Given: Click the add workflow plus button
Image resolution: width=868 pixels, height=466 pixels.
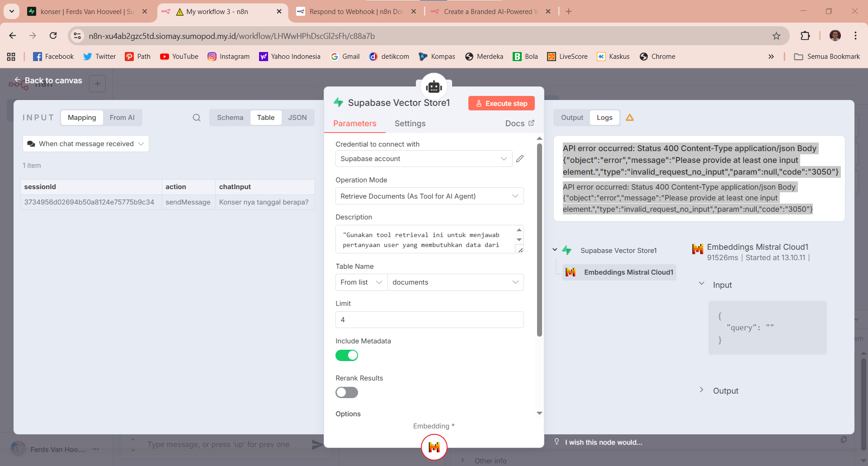Looking at the screenshot, I should coord(98,84).
